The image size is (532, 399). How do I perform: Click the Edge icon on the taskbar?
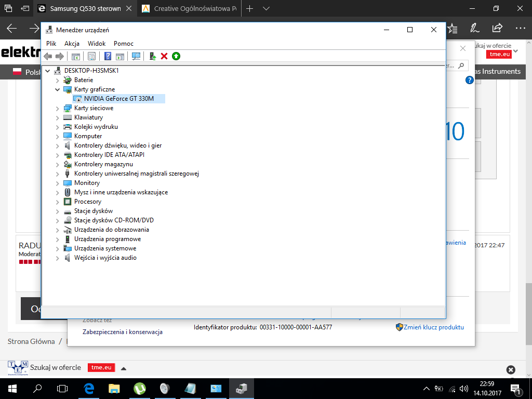pyautogui.click(x=89, y=389)
